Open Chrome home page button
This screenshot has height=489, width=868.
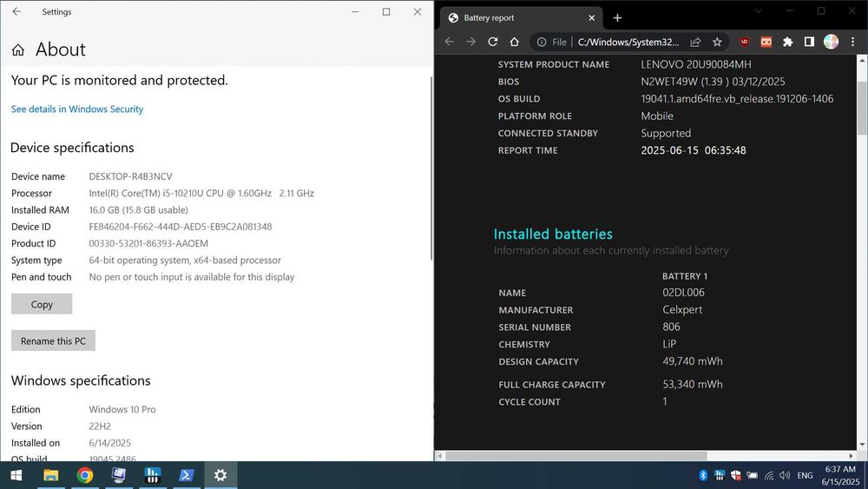514,42
